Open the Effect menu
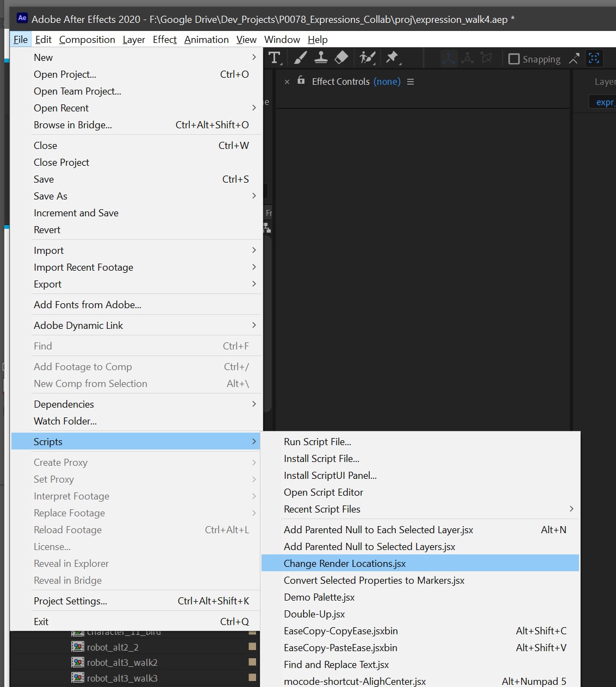The image size is (616, 687). pos(165,40)
